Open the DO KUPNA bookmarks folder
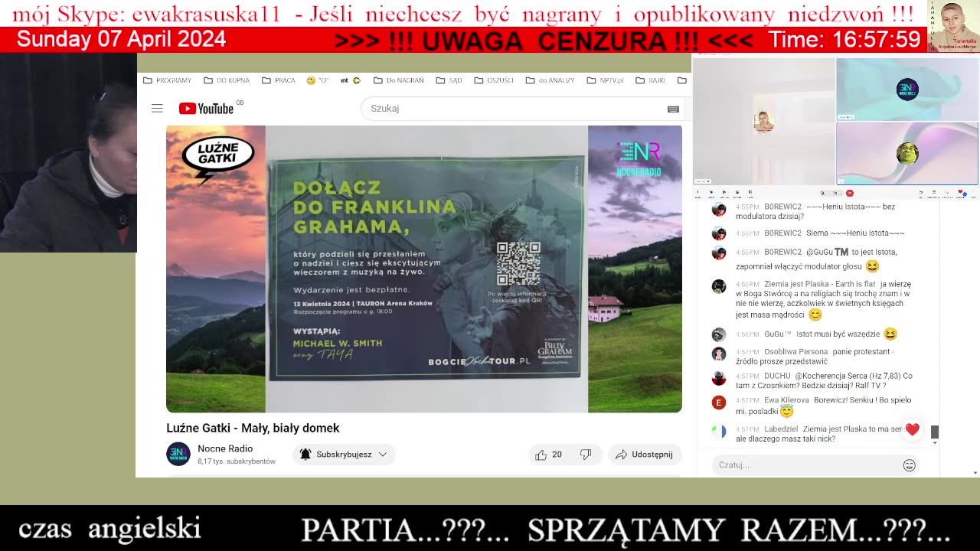 pos(227,80)
